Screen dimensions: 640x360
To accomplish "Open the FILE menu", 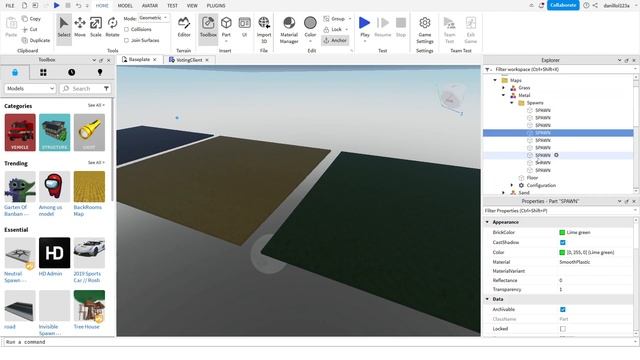I will [10, 6].
